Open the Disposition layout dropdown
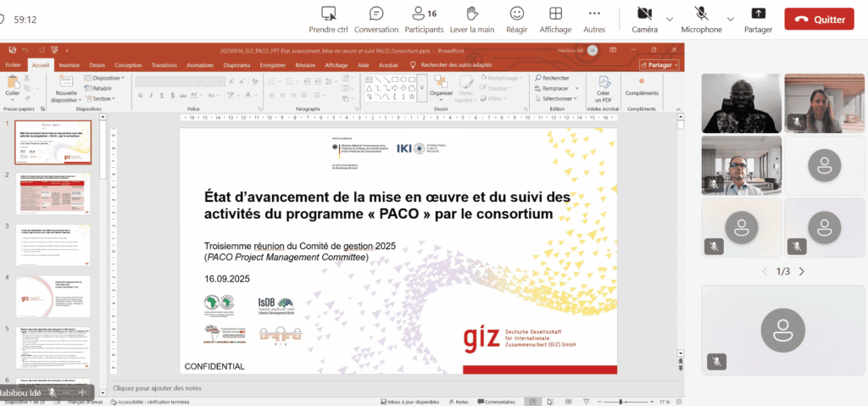 click(104, 78)
